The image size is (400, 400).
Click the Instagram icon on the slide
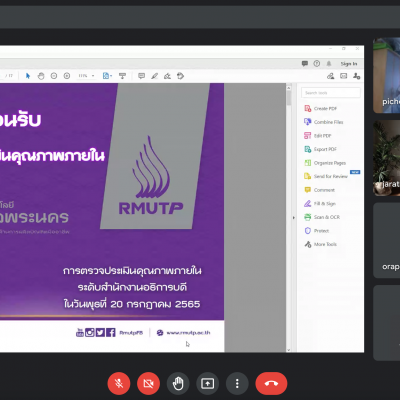point(90,332)
